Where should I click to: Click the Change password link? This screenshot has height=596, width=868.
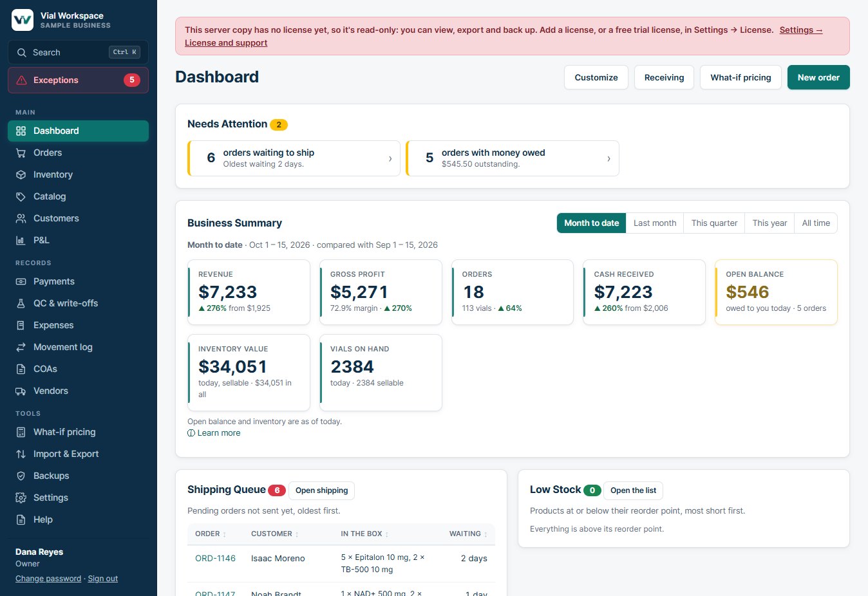[48, 579]
